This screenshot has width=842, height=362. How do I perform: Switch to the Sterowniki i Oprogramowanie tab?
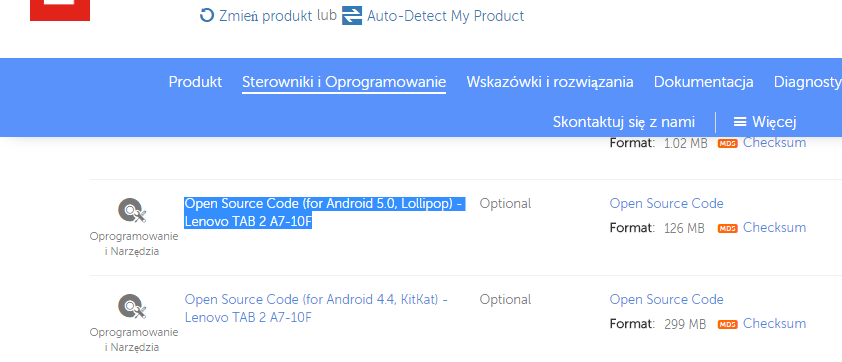(344, 82)
